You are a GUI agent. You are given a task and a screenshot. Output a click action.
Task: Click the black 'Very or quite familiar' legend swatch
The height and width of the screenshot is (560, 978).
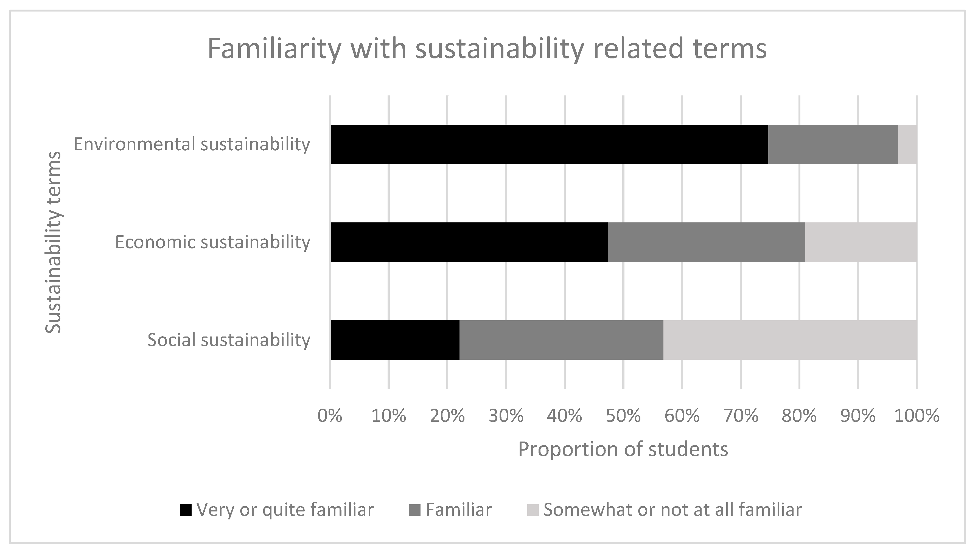[x=186, y=510]
